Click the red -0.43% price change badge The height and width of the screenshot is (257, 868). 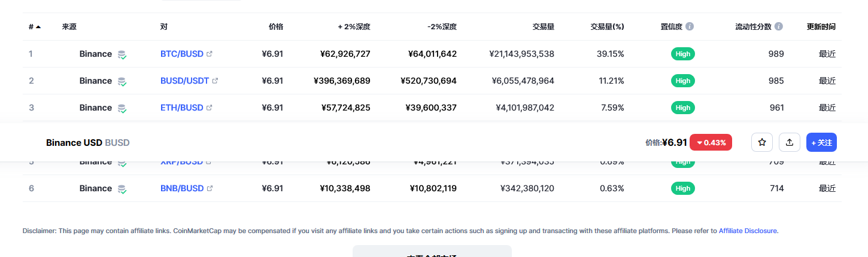pos(711,142)
